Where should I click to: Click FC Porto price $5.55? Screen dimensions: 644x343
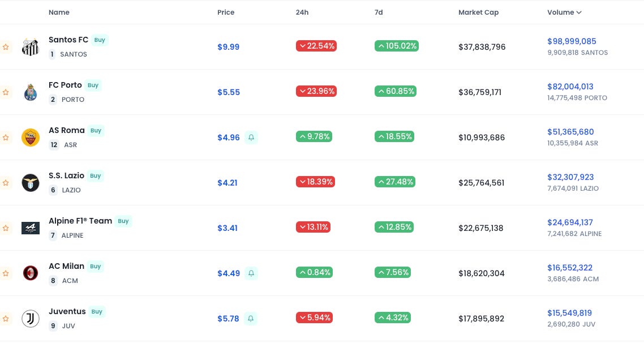(x=229, y=92)
